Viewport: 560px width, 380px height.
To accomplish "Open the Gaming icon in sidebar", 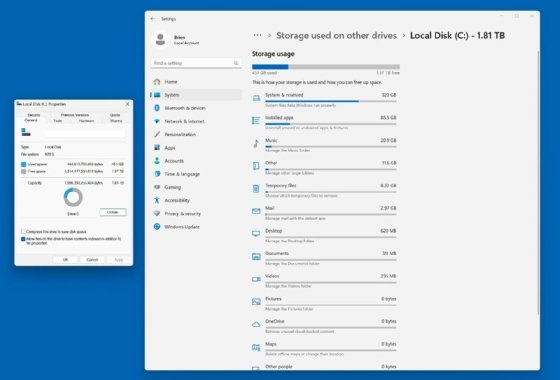I will [157, 187].
